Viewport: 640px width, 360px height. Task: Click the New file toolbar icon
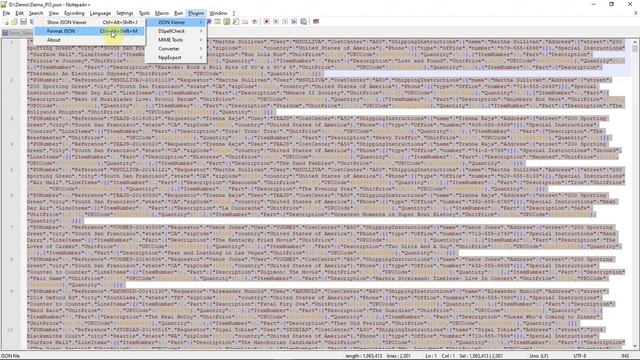6,22
